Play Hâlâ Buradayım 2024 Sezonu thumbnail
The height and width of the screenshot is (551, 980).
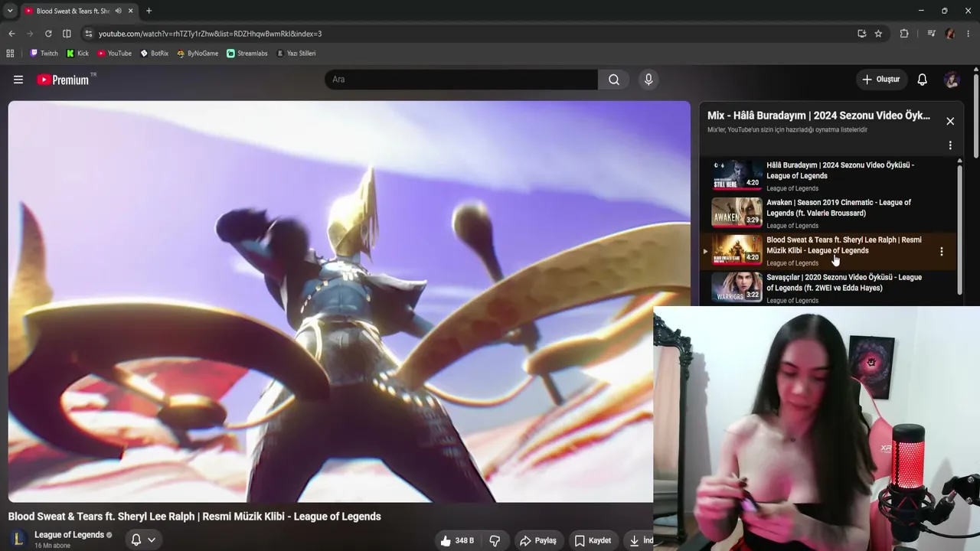point(737,174)
